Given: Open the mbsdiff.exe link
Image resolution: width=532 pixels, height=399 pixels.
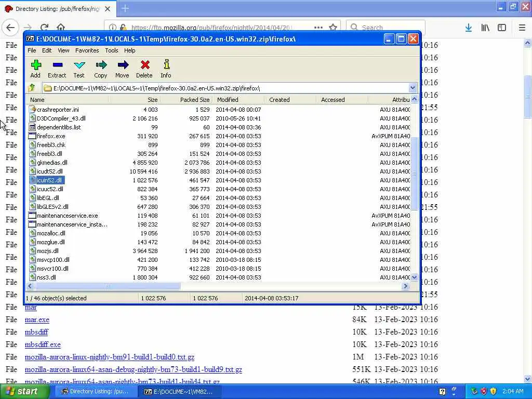Looking at the screenshot, I should click(x=43, y=344).
